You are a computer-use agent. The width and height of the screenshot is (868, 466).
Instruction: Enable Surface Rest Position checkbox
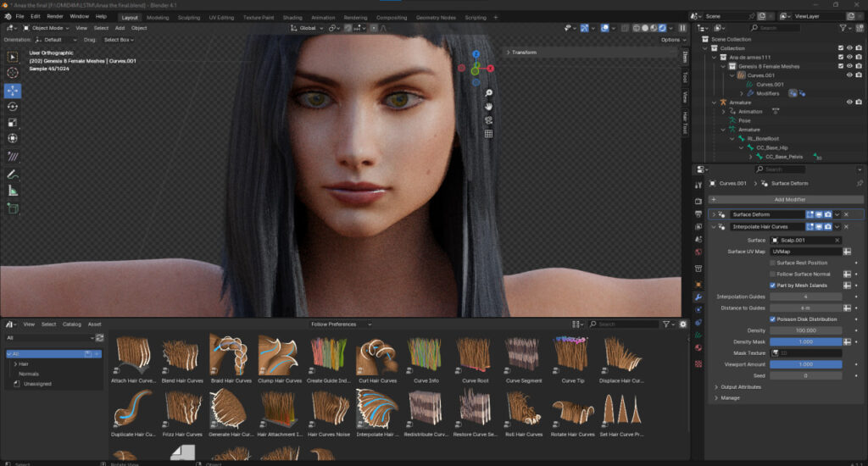click(x=772, y=263)
